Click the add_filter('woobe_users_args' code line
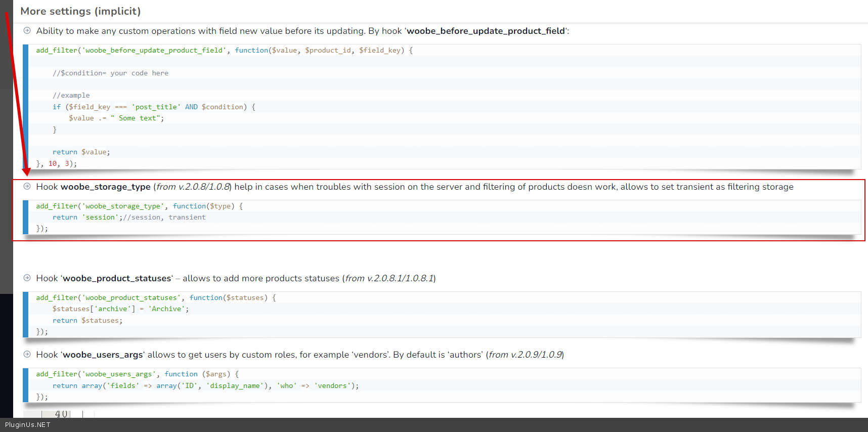 point(137,374)
